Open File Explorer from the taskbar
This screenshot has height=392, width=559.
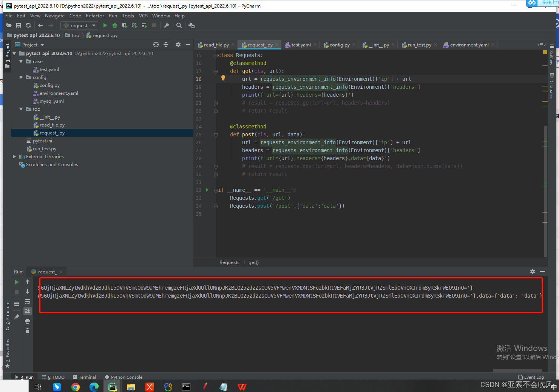[131, 386]
